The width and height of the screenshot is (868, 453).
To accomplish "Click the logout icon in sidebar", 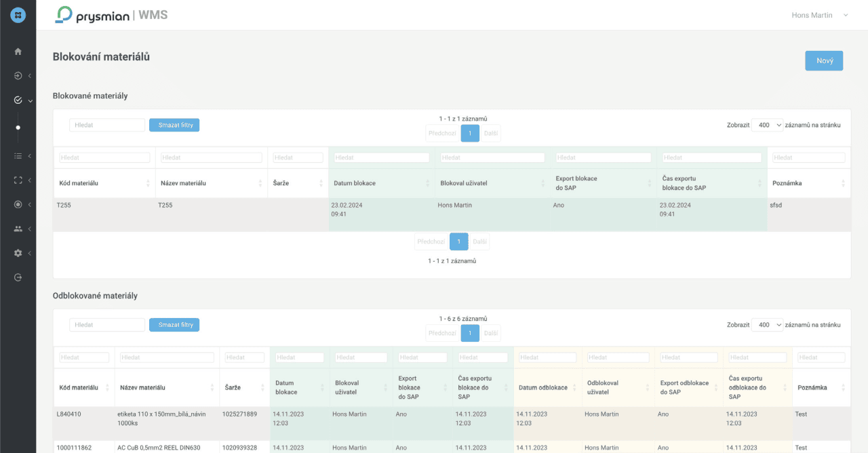I will [x=18, y=277].
